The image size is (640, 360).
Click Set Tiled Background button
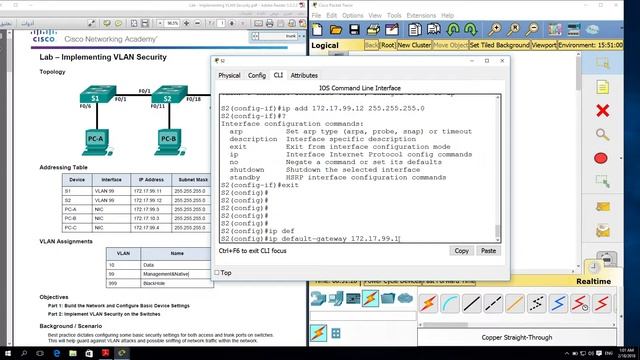(499, 45)
